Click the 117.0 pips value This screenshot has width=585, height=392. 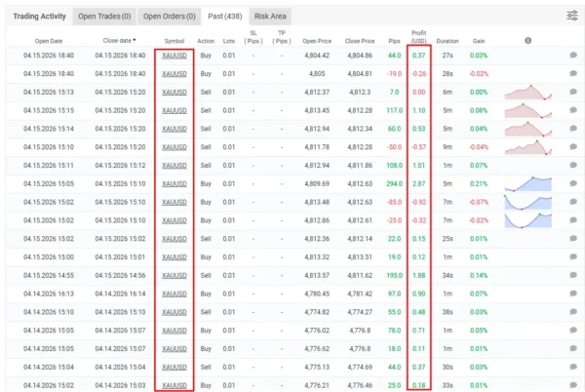point(394,110)
